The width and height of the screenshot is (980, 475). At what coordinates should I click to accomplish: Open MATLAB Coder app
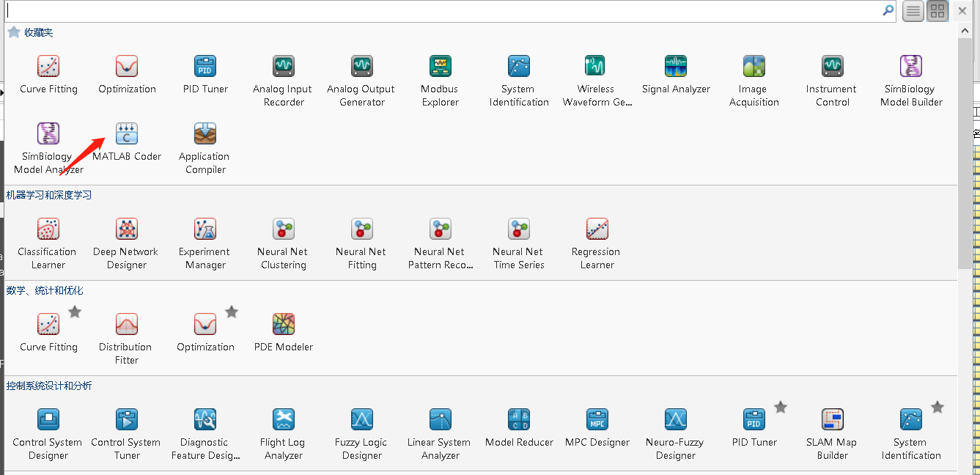127,142
